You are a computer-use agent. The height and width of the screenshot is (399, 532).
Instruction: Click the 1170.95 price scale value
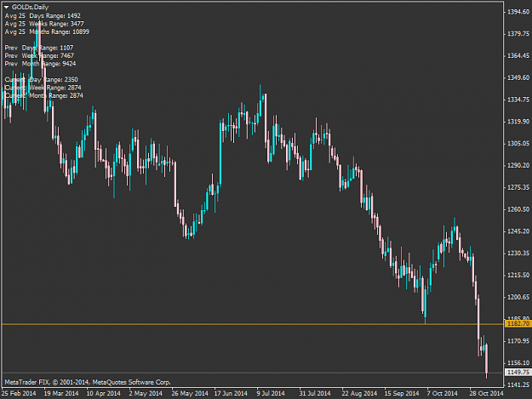(518, 341)
